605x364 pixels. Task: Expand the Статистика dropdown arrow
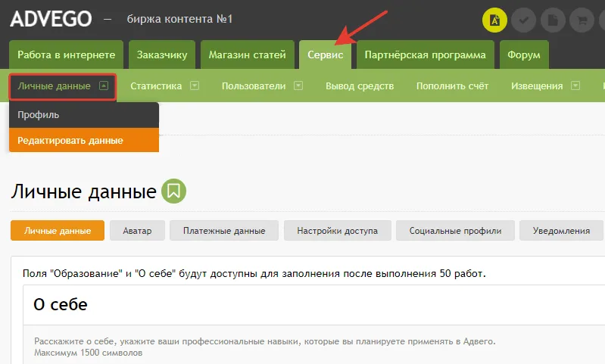195,86
